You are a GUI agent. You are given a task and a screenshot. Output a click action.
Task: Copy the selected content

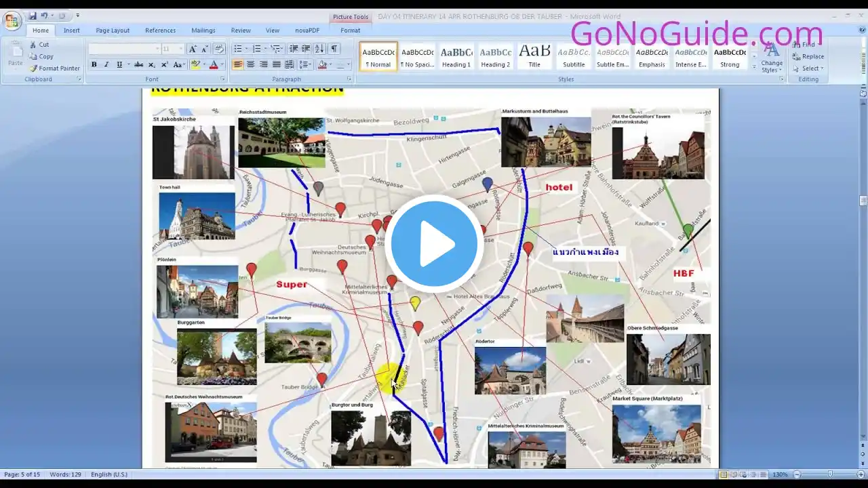[x=41, y=56]
